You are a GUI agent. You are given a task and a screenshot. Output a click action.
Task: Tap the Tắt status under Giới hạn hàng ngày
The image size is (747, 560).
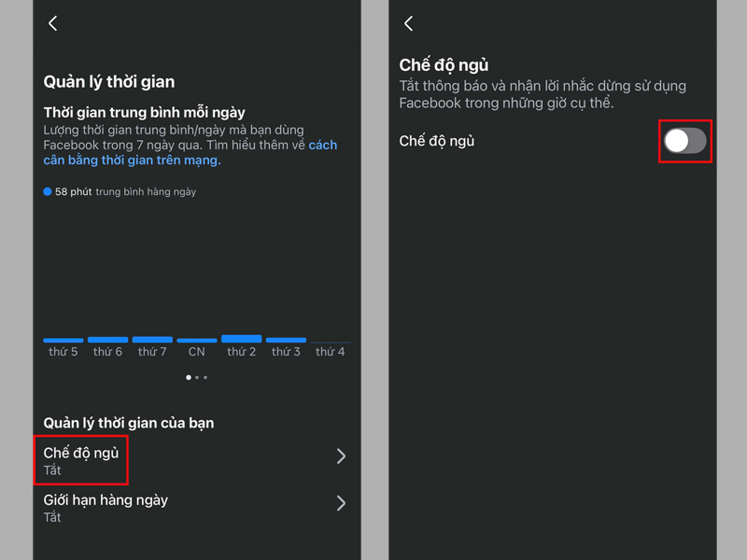(x=52, y=516)
